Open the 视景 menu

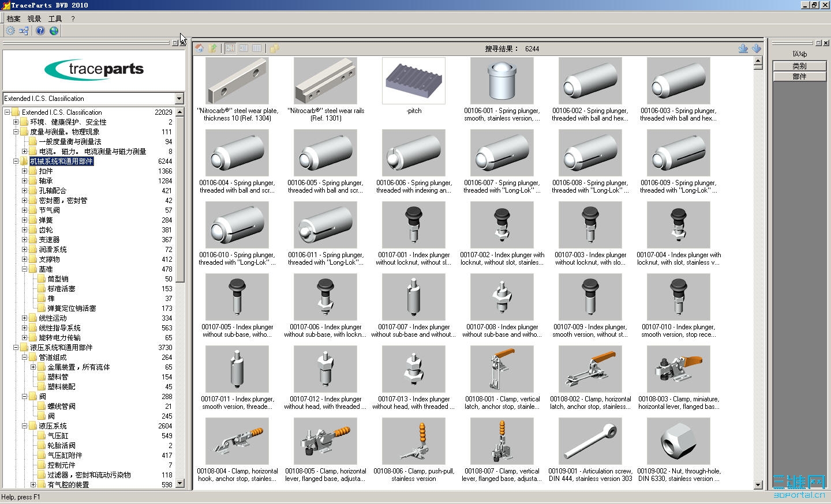pos(35,18)
